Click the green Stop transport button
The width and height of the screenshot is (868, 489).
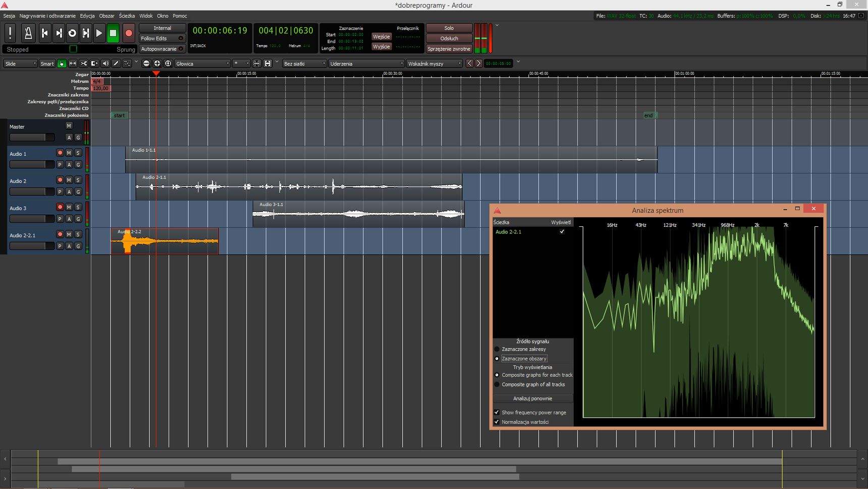(113, 33)
